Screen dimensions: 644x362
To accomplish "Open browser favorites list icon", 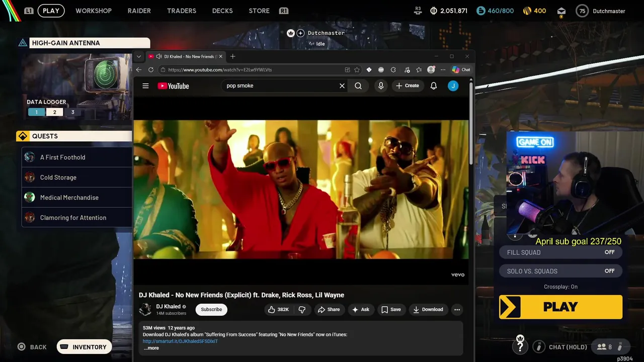I will point(419,70).
